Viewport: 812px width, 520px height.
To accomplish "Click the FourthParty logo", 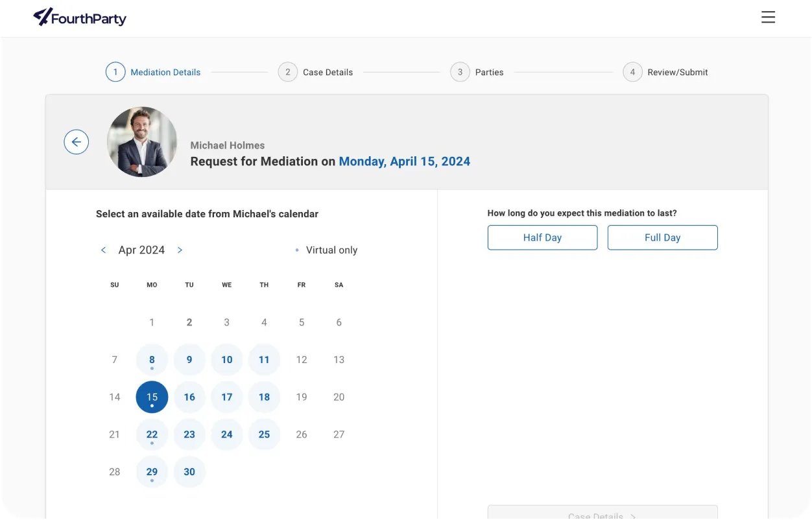I will (x=79, y=18).
